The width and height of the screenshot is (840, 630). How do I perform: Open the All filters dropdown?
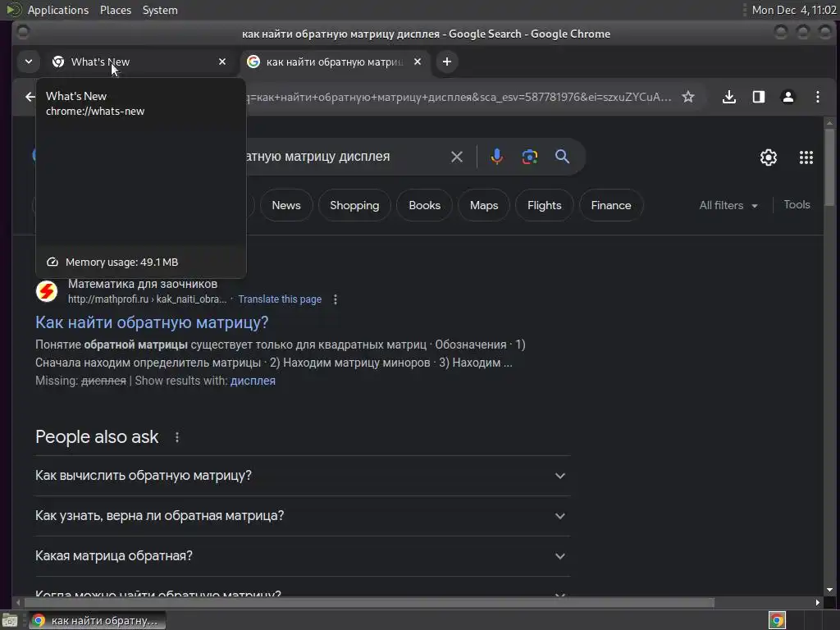728,205
